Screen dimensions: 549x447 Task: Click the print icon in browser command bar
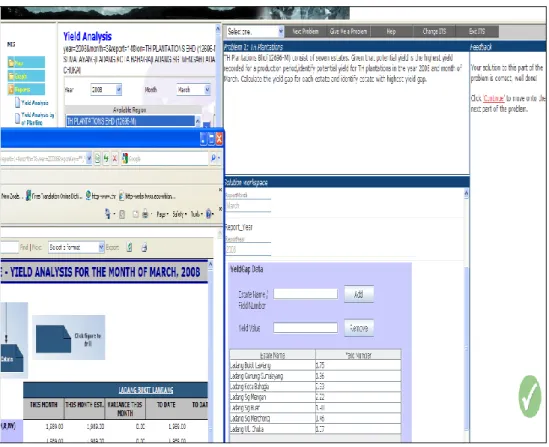(x=145, y=214)
